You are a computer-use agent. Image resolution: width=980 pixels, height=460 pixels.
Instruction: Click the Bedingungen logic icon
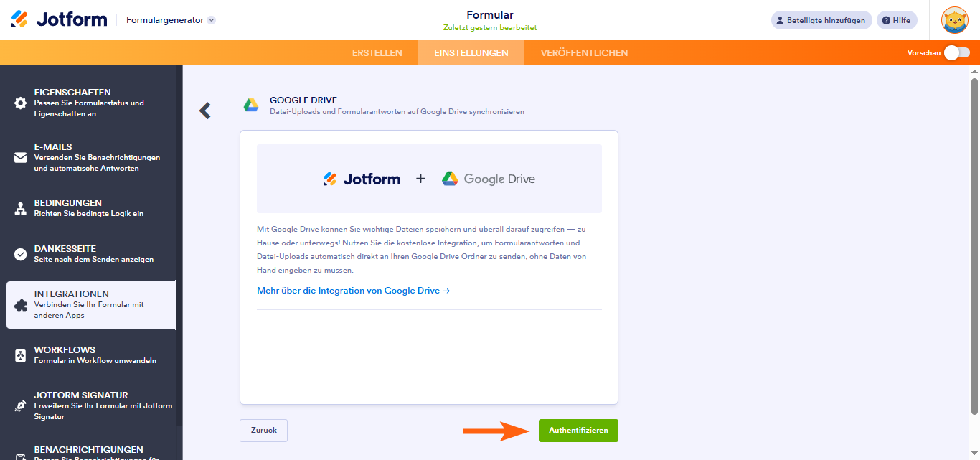(x=21, y=209)
